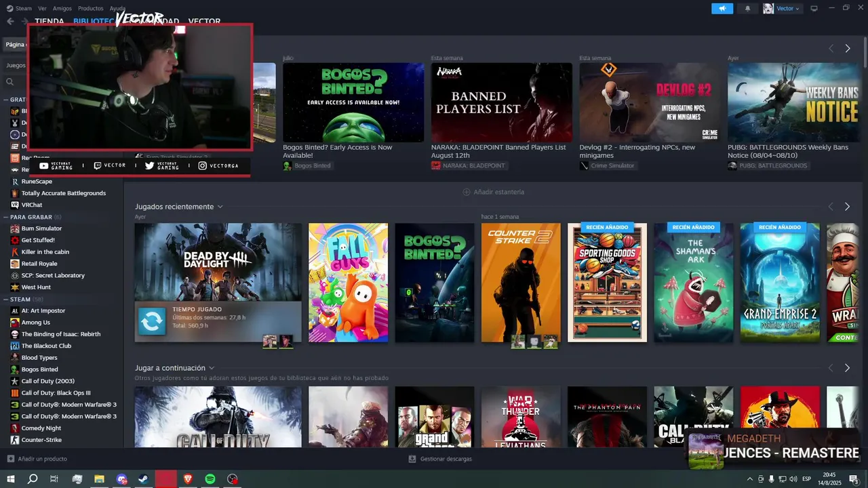Open Devlog #2 news headline
The width and height of the screenshot is (868, 488).
tap(637, 151)
